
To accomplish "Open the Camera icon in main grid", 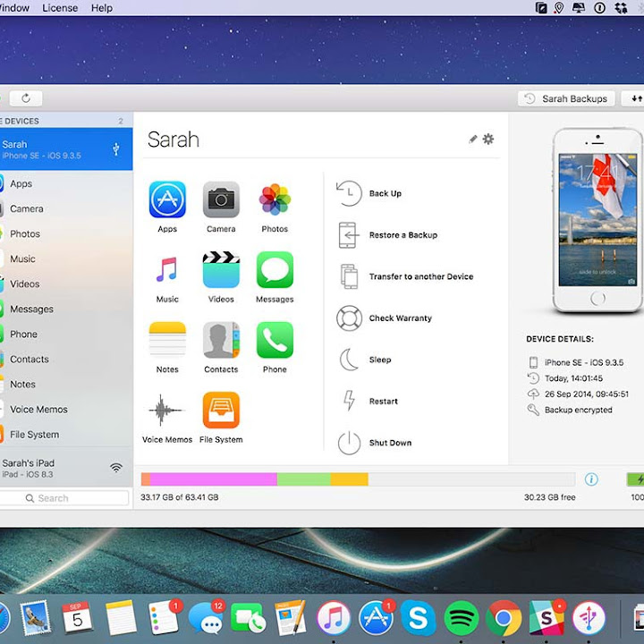I will click(x=221, y=199).
